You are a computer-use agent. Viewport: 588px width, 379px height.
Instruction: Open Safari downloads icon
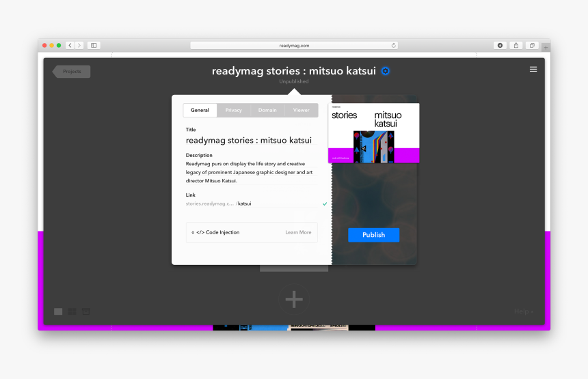pyautogui.click(x=500, y=45)
